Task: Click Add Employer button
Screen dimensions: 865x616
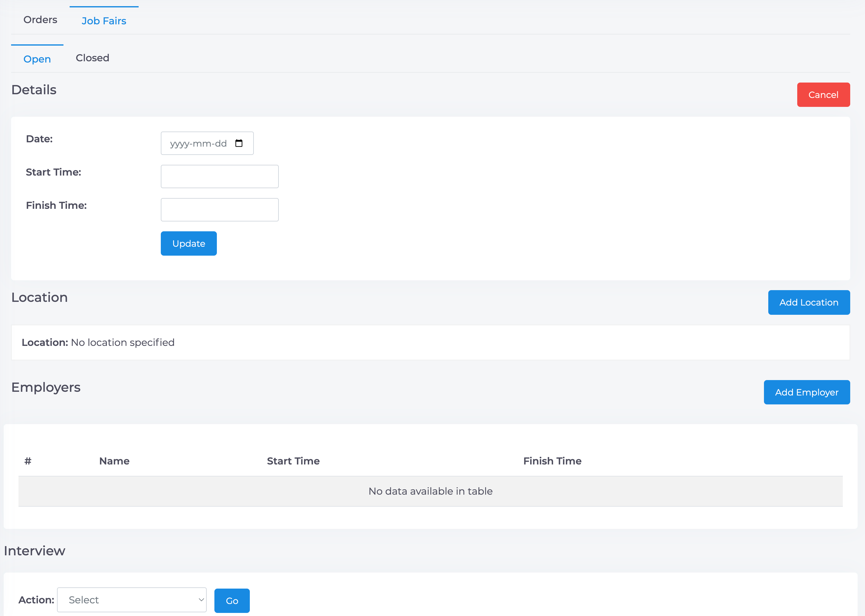Action: 806,392
